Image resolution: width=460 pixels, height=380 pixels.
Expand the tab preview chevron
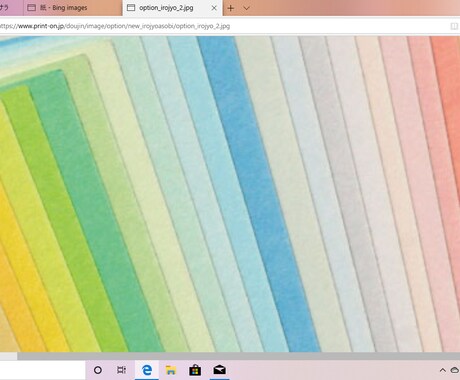click(x=246, y=8)
